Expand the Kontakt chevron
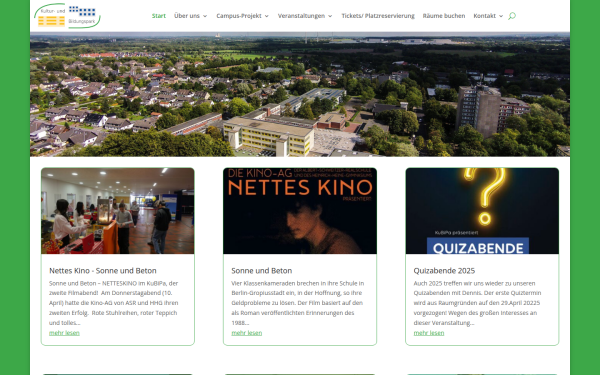 click(501, 16)
